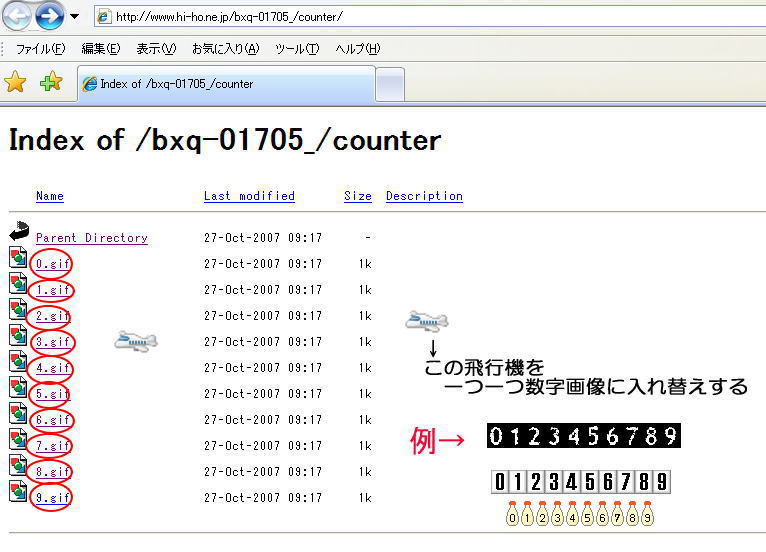This screenshot has height=552, width=766.
Task: Open the Favorites star icon
Action: pos(15,83)
